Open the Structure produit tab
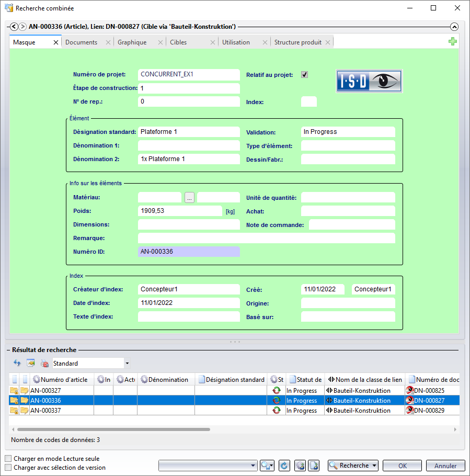Screen dimensions: 470x476 coord(297,42)
